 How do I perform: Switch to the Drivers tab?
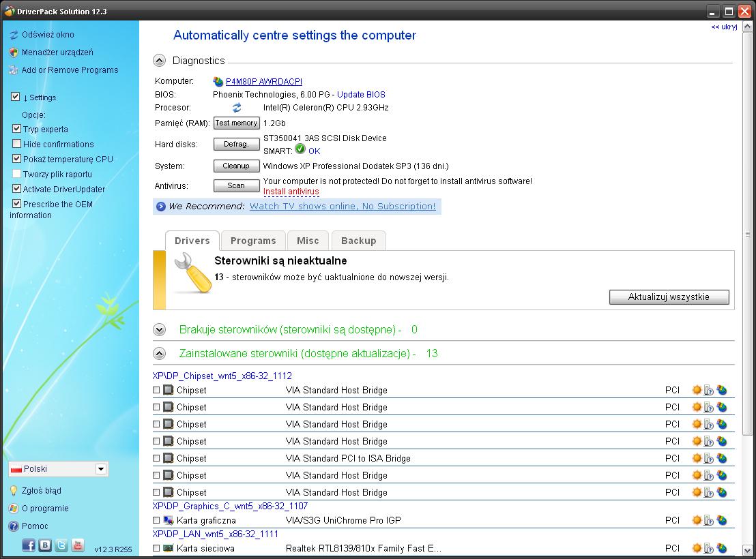tap(192, 241)
